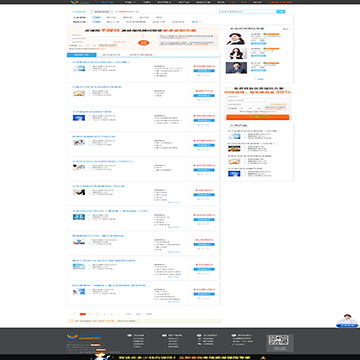The height and width of the screenshot is (360, 360).
Task: Switch to the second tab above the product list
Action: click(x=111, y=55)
